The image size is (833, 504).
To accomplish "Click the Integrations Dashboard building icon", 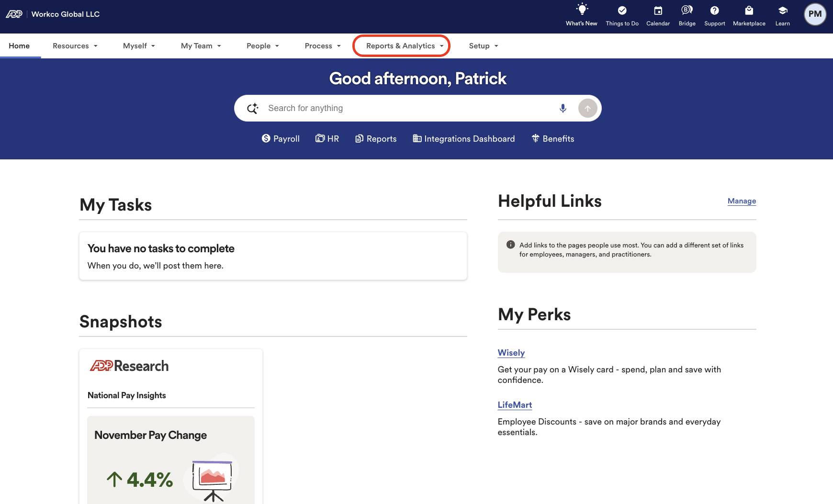I will click(417, 138).
